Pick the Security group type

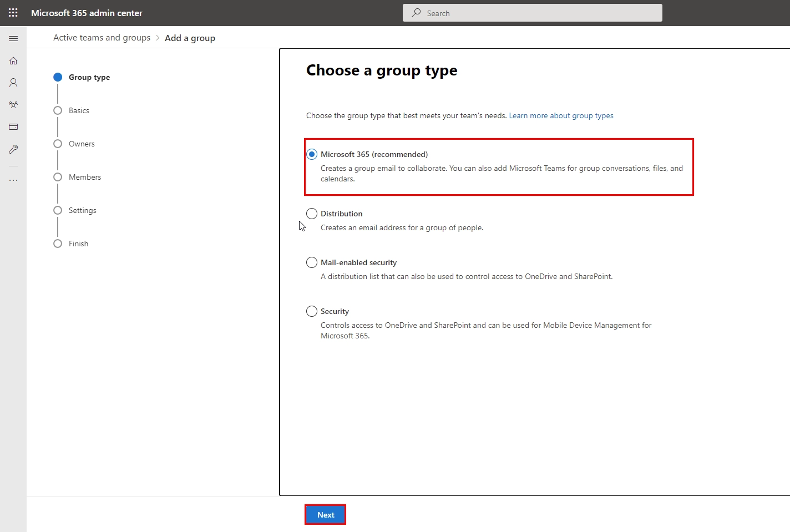coord(312,311)
